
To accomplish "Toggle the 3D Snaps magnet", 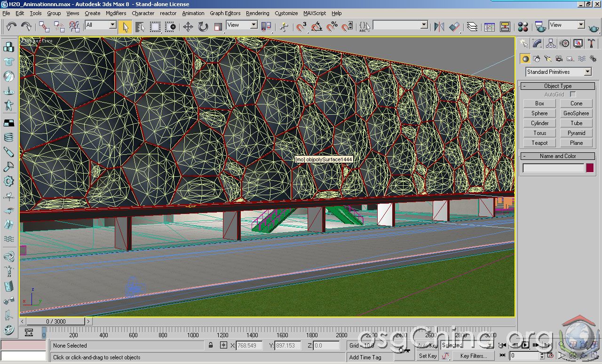I will coord(301,26).
